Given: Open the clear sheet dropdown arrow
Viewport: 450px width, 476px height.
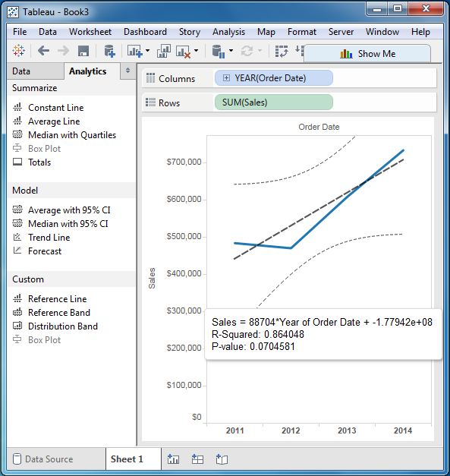Looking at the screenshot, I should 196,50.
